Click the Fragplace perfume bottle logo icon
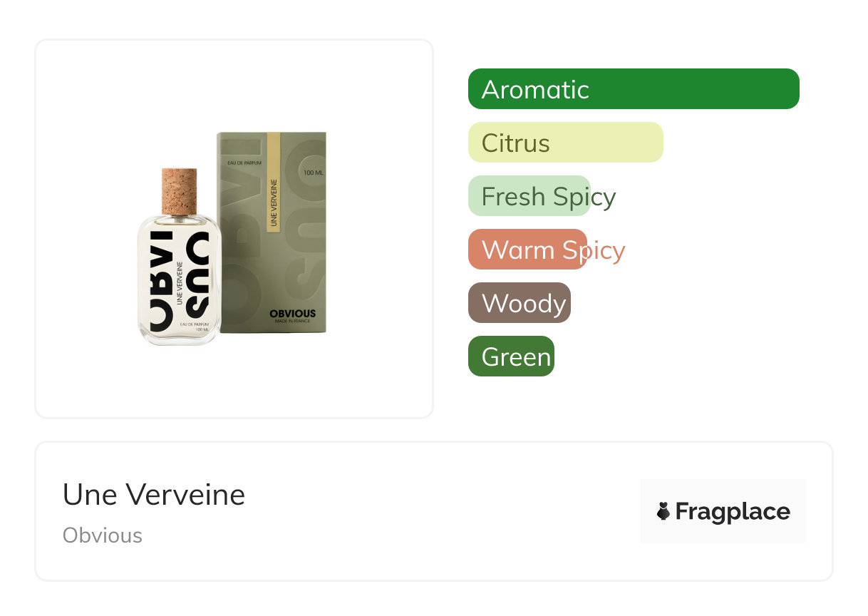Viewport: 868px width, 616px height. tap(663, 511)
